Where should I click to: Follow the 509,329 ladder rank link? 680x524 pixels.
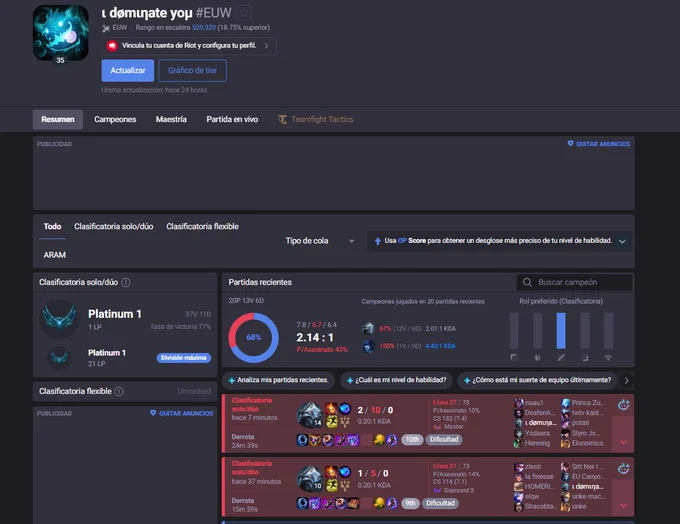click(204, 27)
